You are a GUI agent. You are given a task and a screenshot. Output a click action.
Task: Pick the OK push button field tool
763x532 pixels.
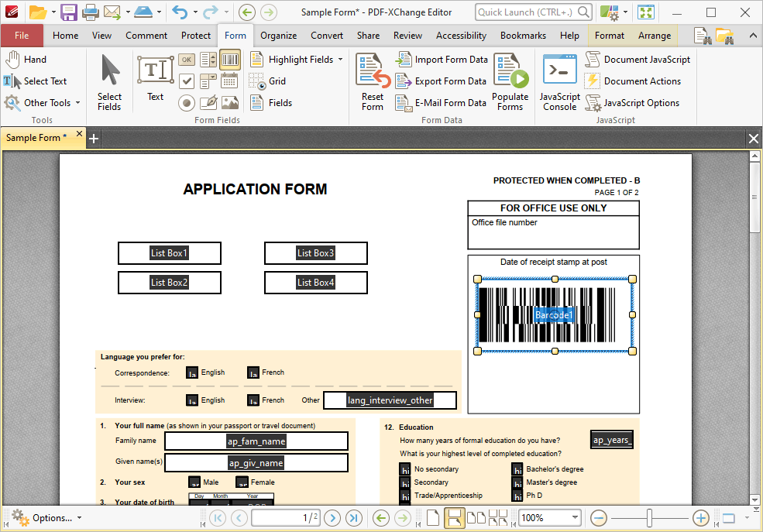pyautogui.click(x=187, y=60)
